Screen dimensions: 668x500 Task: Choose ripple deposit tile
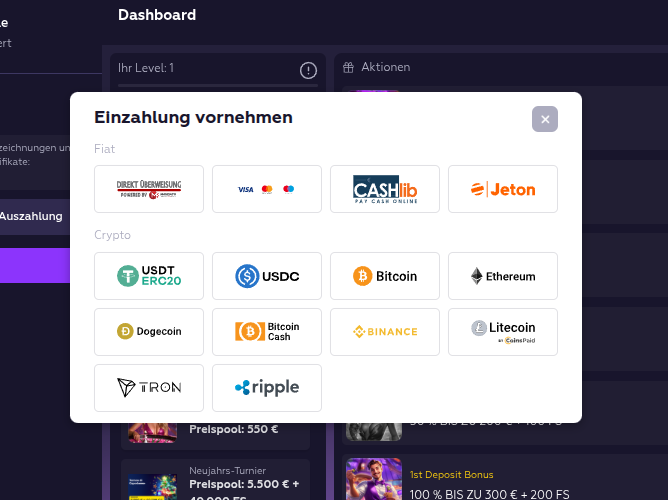tap(267, 388)
